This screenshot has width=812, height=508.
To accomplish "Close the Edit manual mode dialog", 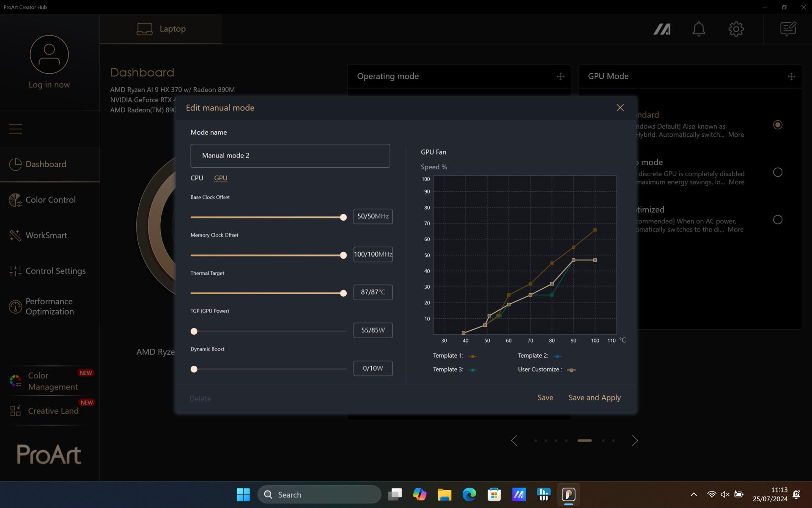I will 620,108.
